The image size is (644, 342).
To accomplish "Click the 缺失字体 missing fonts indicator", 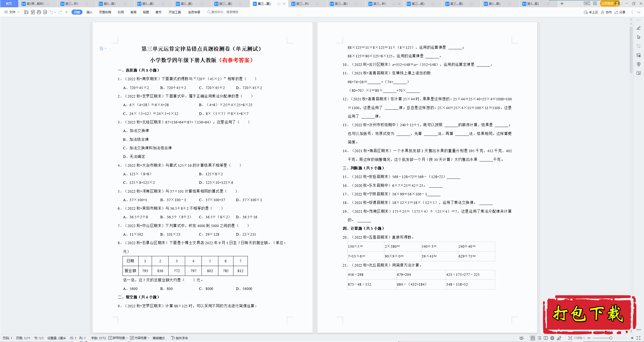I will (180, 338).
